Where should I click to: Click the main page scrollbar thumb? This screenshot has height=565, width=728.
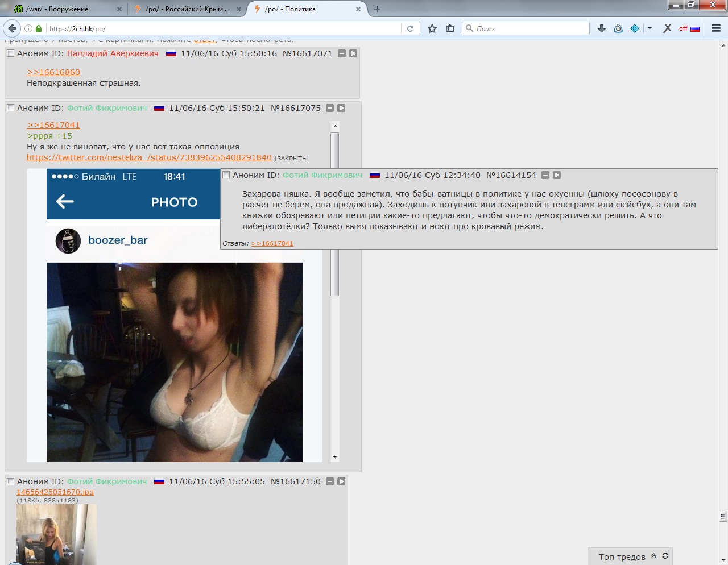coord(723,517)
